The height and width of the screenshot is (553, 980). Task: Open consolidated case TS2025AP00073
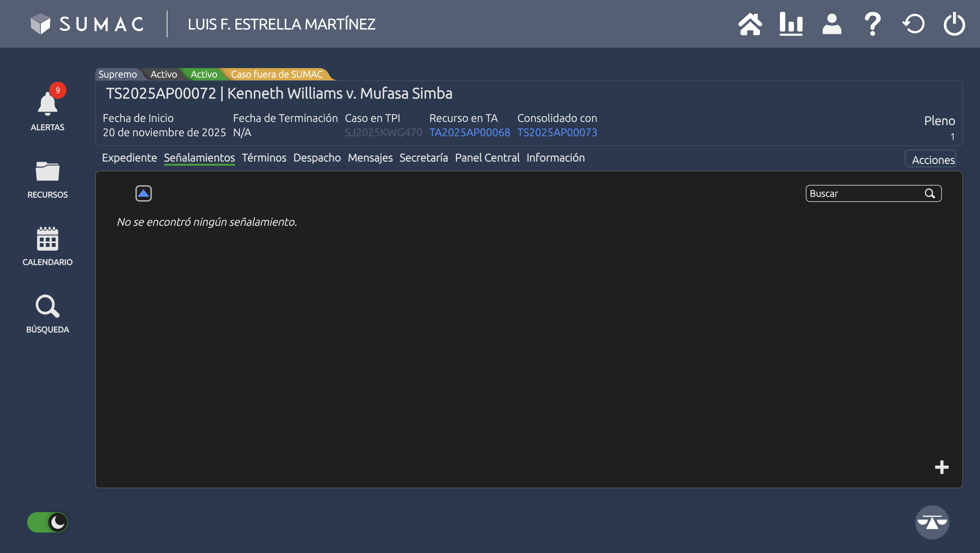[557, 132]
